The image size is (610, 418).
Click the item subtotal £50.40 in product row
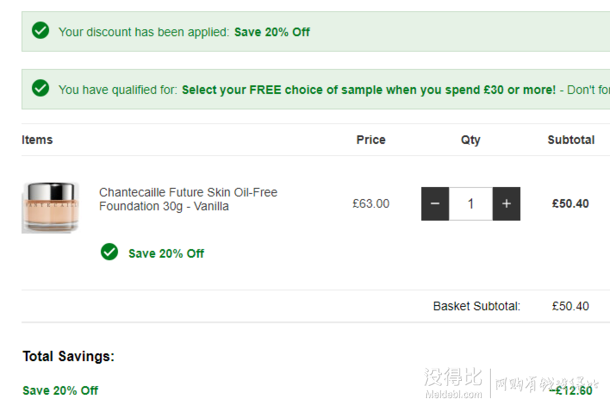[x=570, y=204]
